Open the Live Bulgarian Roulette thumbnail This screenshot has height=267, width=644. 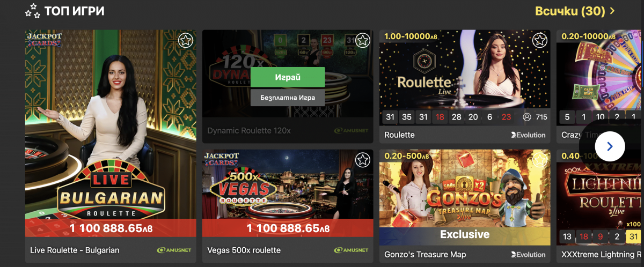click(111, 133)
